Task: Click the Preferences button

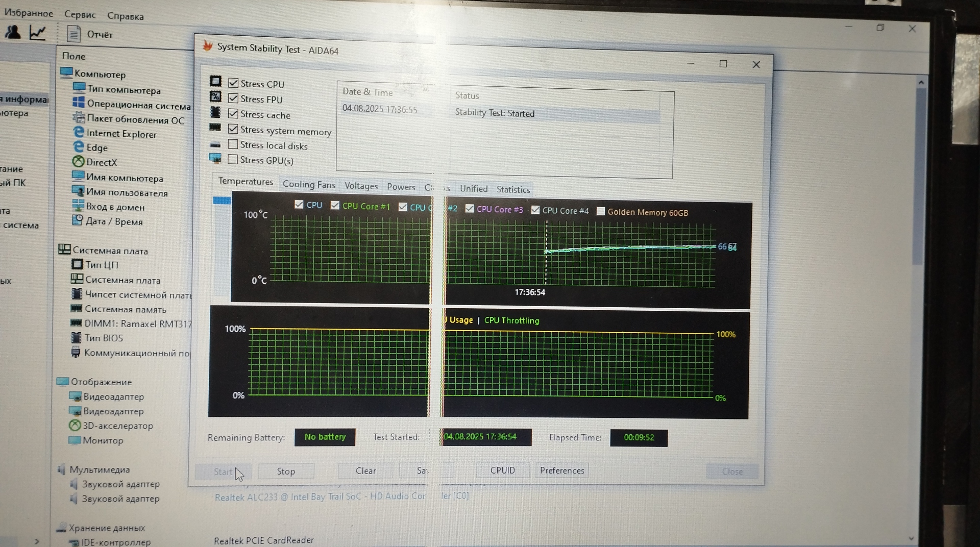Action: tap(561, 470)
